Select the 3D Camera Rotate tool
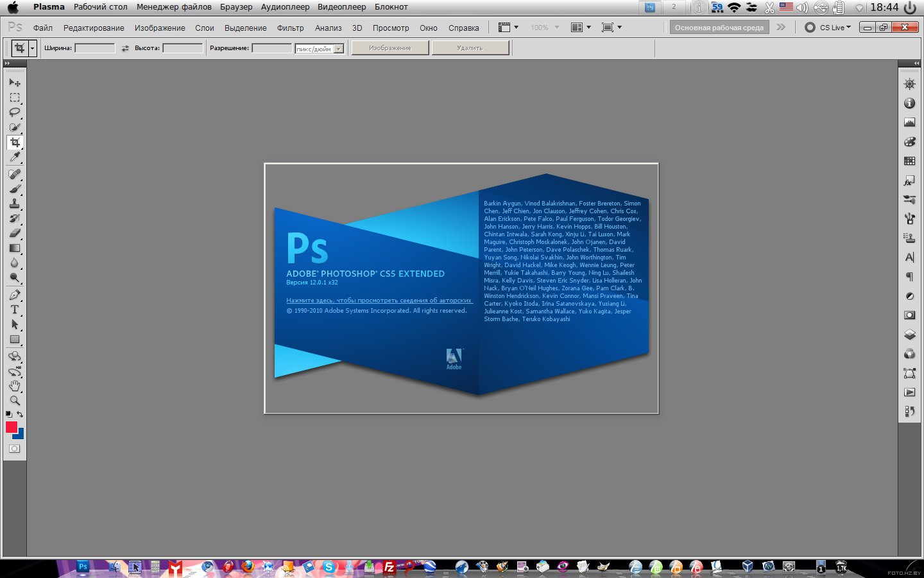The height and width of the screenshot is (578, 924). [15, 371]
